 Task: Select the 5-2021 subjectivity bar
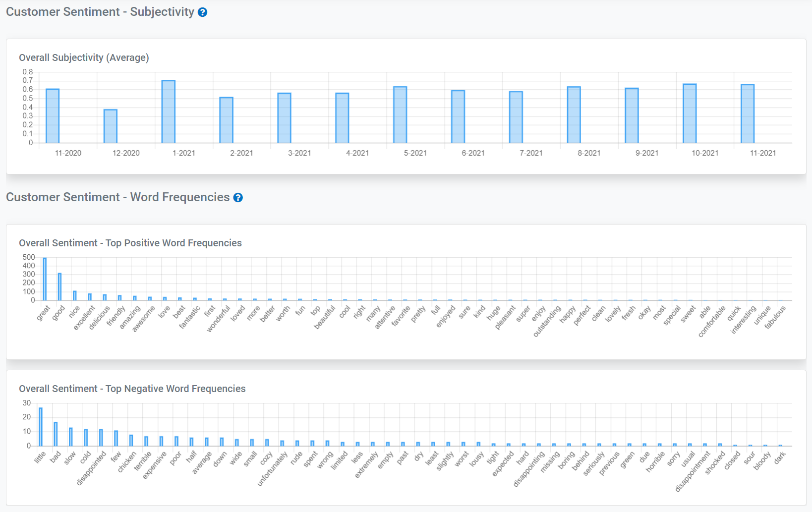(401, 115)
